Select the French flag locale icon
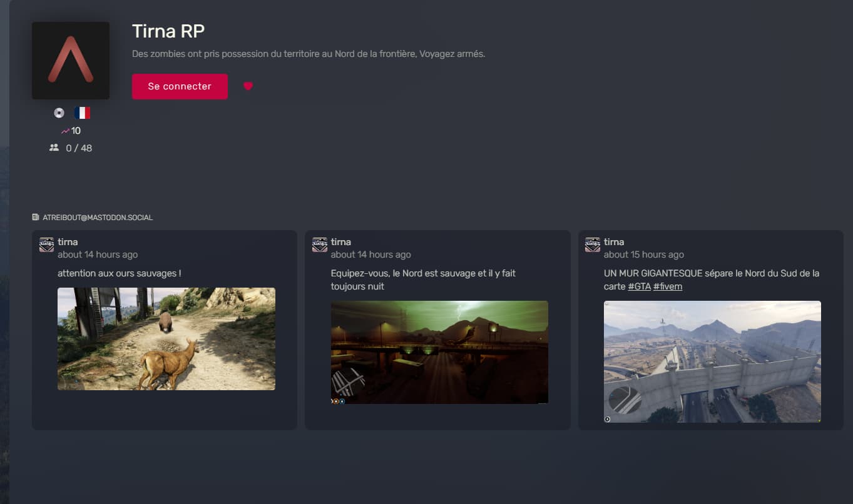 click(81, 112)
